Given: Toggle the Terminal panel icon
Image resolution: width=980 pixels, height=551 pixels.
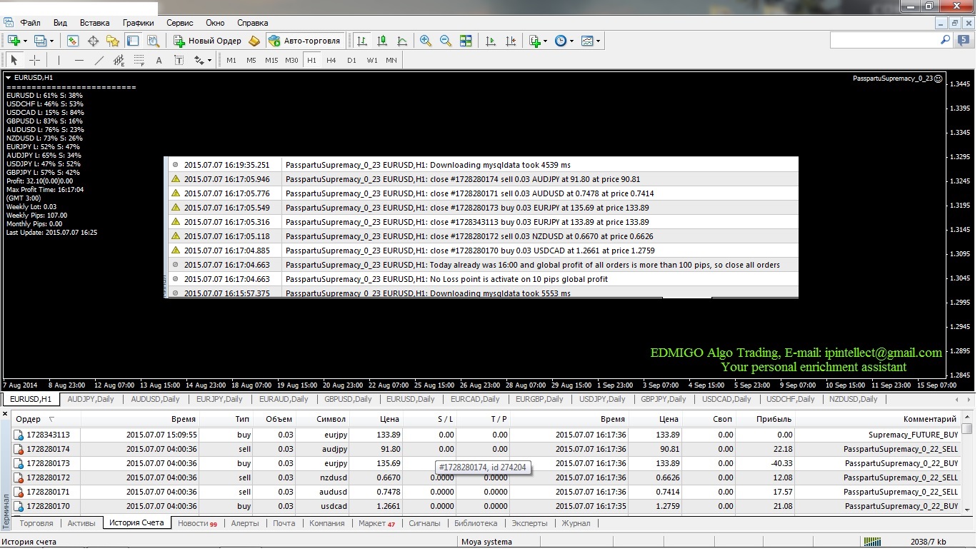Looking at the screenshot, I should (132, 41).
